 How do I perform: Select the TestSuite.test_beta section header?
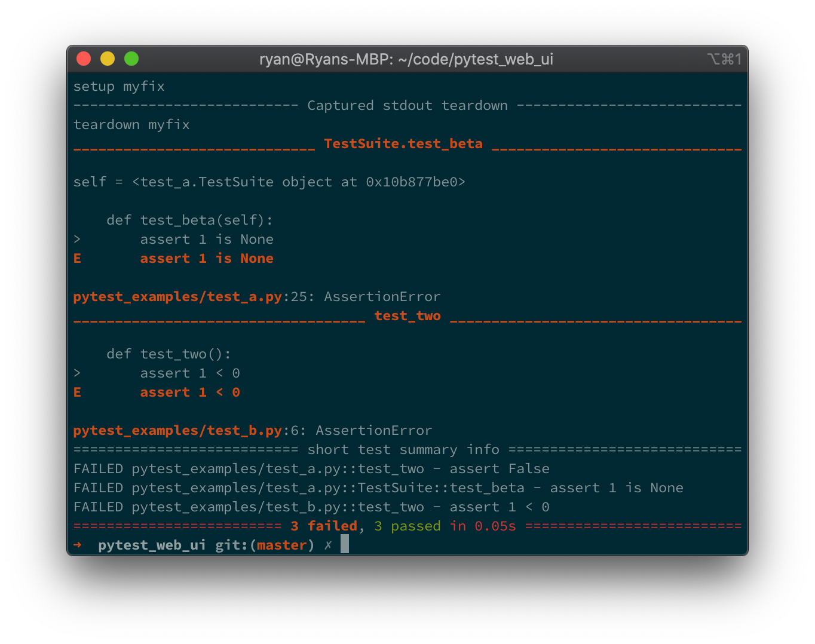(403, 143)
